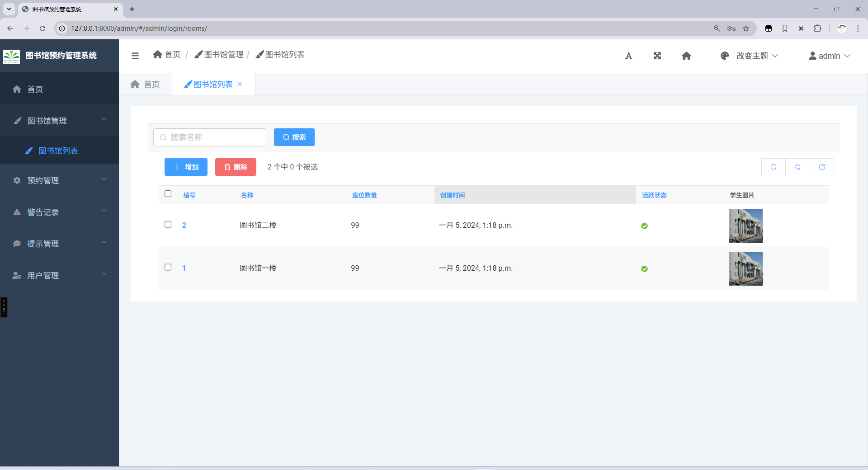Select all rows with header checkbox
Screen dimensions: 868x470
click(168, 194)
